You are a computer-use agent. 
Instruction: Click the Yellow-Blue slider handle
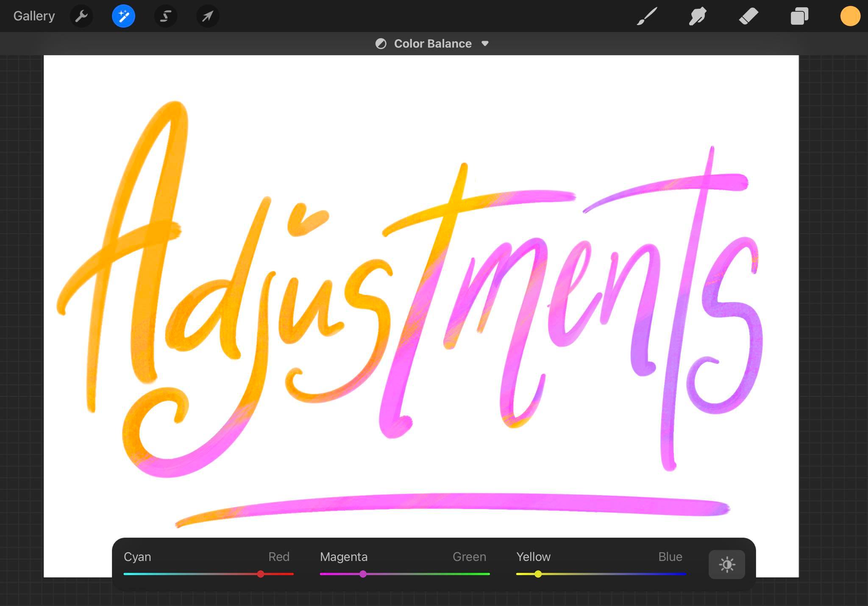538,574
